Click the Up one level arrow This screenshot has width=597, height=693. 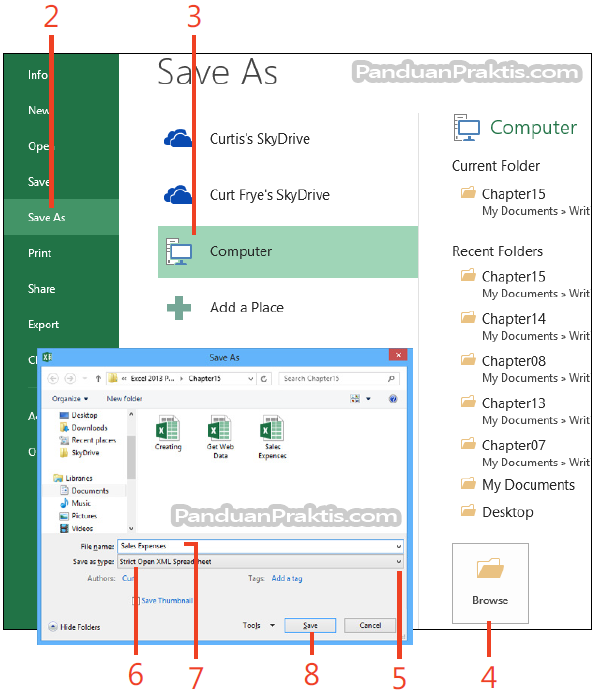click(98, 378)
